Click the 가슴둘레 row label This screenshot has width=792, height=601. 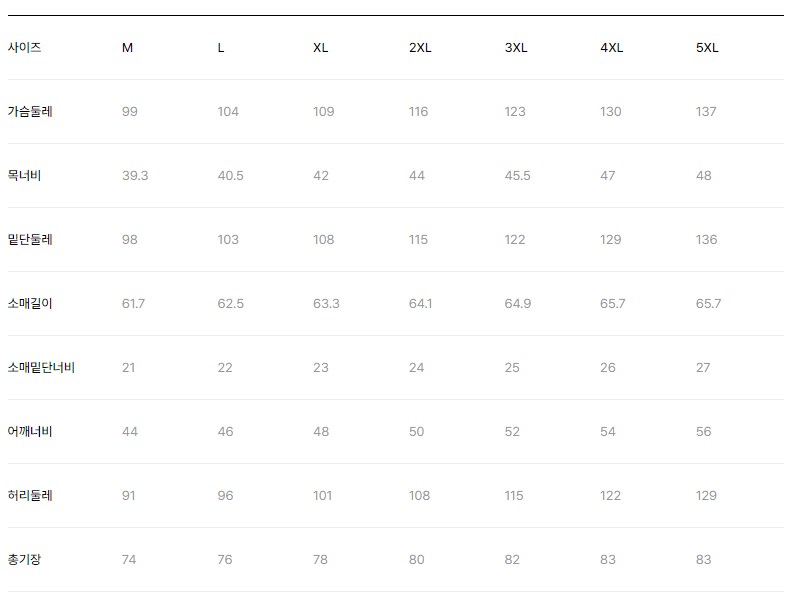[x=30, y=112]
